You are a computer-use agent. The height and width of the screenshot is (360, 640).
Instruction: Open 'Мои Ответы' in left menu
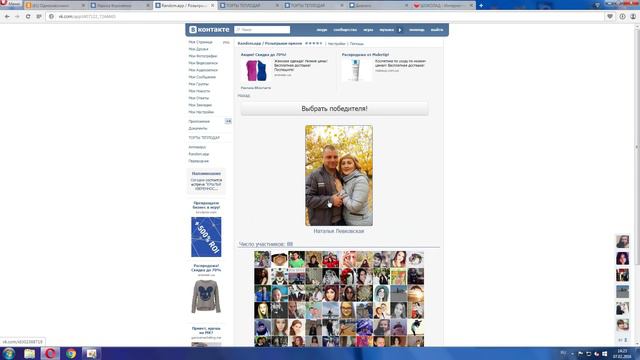[198, 98]
